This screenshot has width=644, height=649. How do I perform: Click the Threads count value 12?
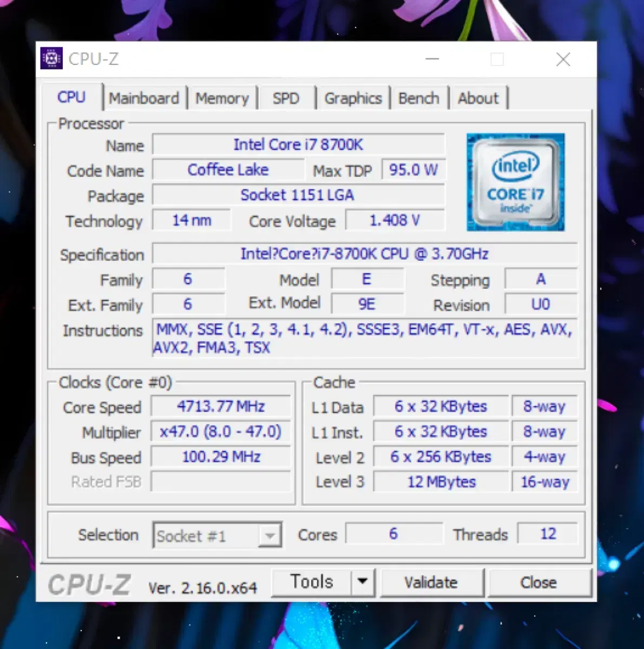point(548,534)
